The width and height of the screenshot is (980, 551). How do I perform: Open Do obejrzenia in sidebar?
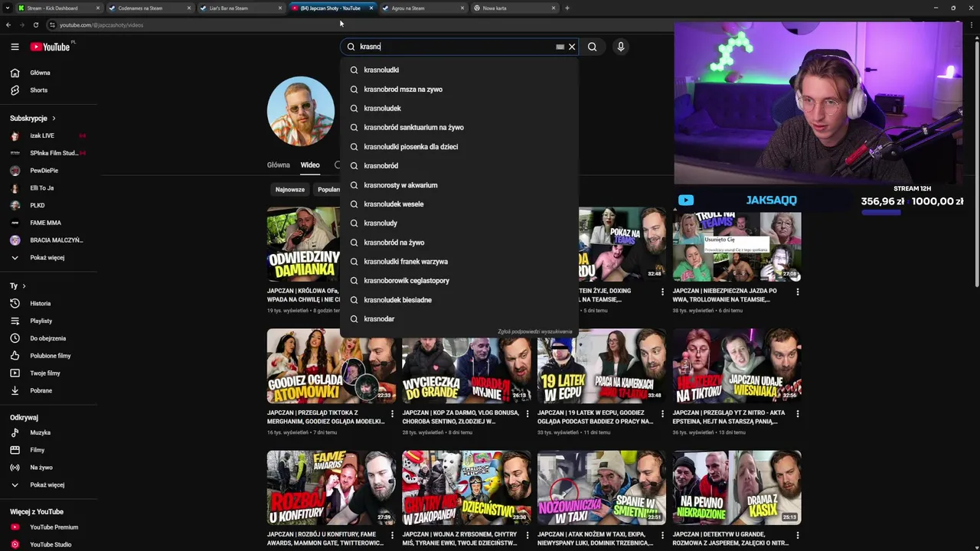(x=49, y=338)
